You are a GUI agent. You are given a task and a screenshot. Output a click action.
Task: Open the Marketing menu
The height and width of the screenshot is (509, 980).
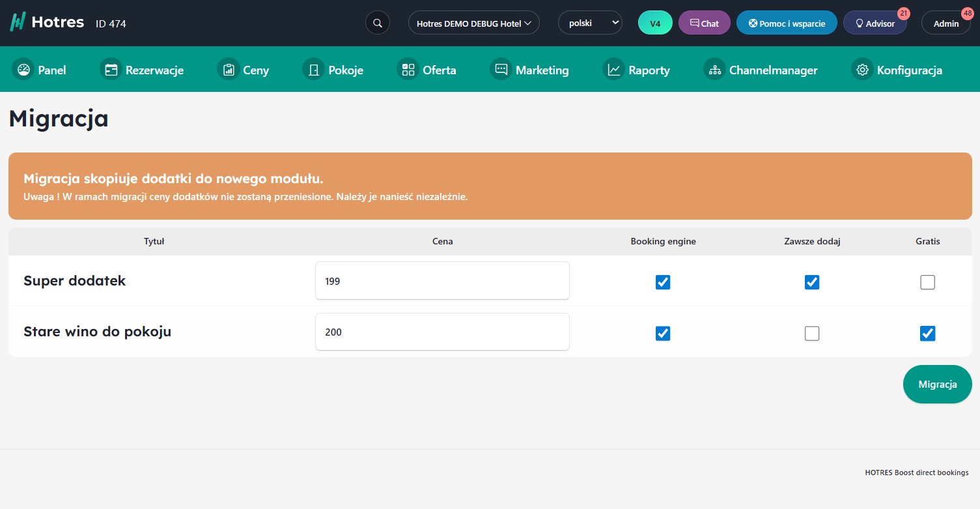tap(531, 70)
